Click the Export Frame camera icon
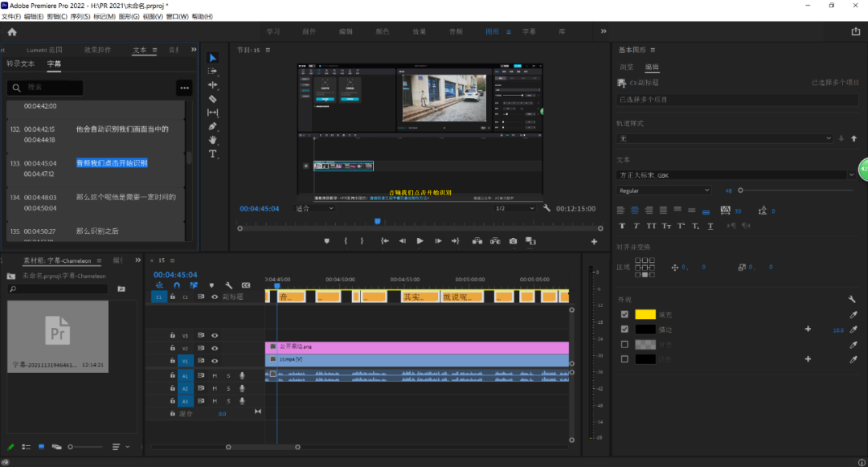Image resolution: width=868 pixels, height=467 pixels. (513, 241)
